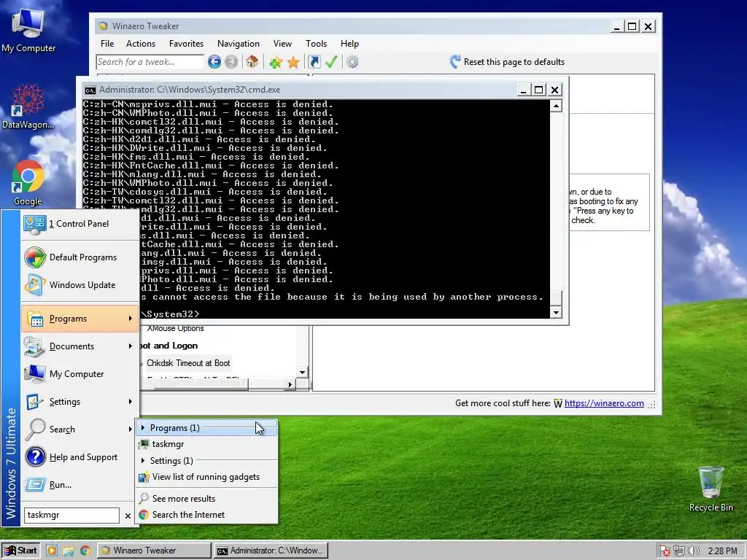Open the Favorites menu in Winaero Tweaker
Image resolution: width=747 pixels, height=560 pixels.
pyautogui.click(x=186, y=44)
